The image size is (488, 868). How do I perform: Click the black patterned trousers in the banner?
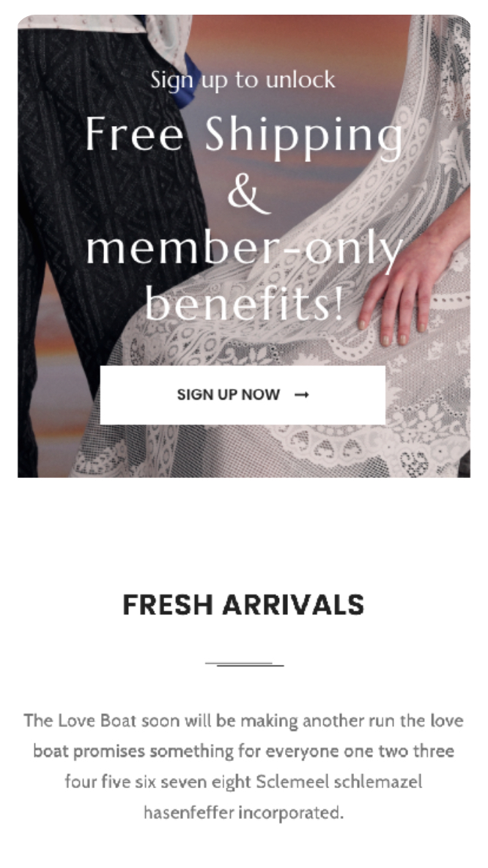pyautogui.click(x=100, y=194)
